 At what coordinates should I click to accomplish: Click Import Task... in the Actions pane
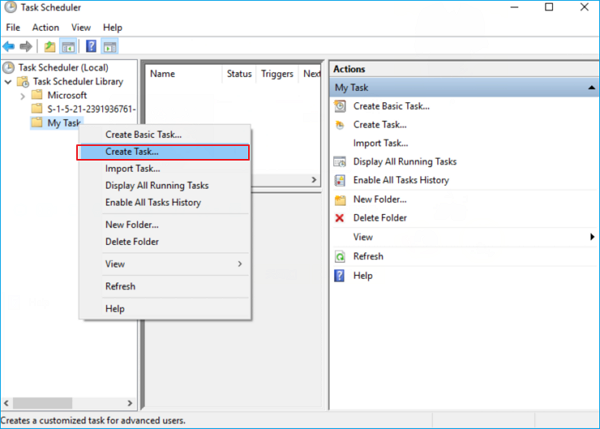380,143
